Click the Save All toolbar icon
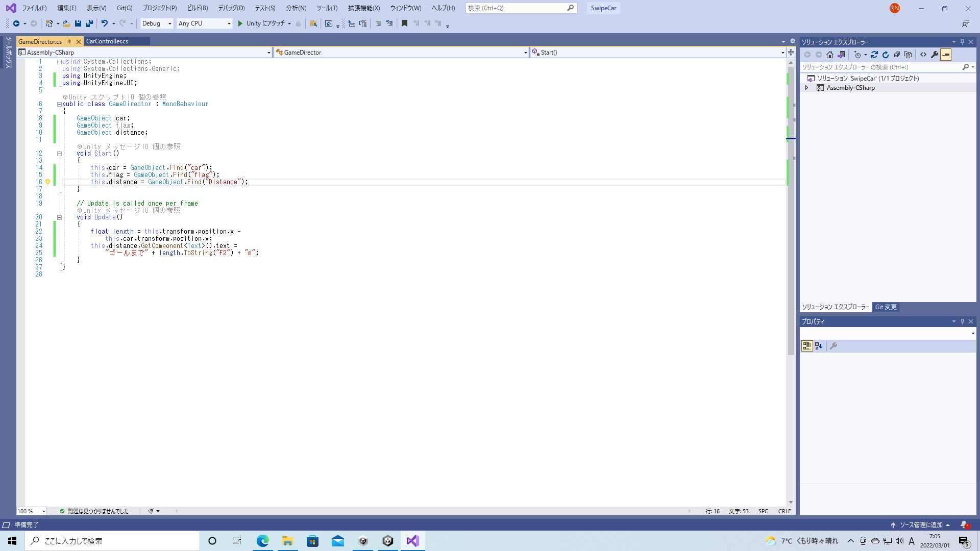Screen dimensions: 980x551 [x=89, y=23]
